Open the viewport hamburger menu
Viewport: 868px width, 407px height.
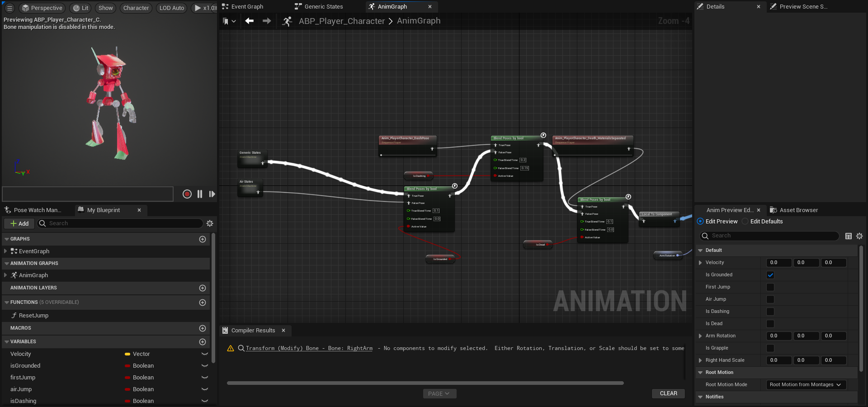point(9,8)
